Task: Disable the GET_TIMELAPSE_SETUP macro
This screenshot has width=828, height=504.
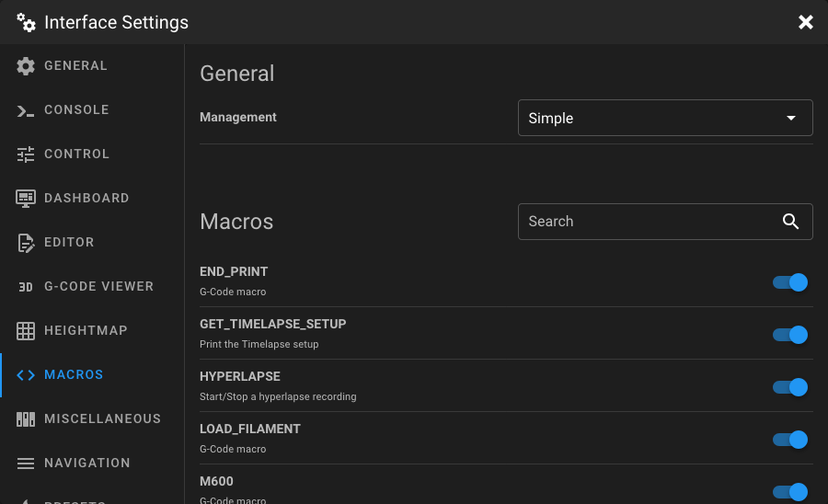Action: tap(790, 335)
